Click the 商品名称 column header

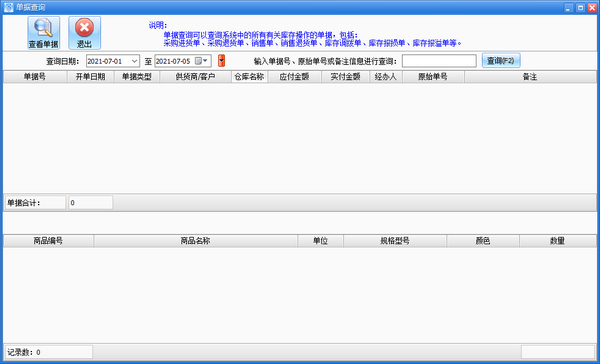click(x=196, y=241)
